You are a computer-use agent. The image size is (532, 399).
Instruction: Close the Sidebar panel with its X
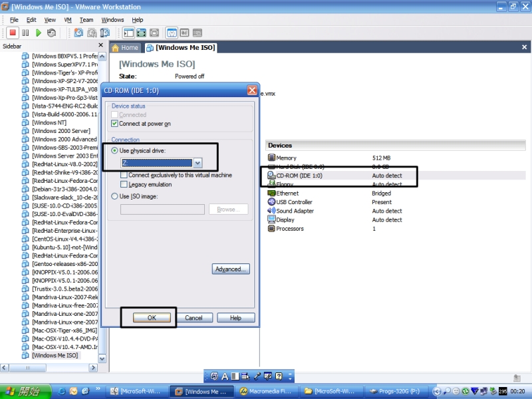[x=101, y=45]
